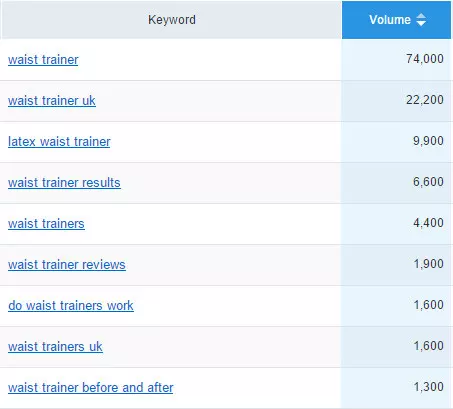
Task: Open 'waist trainer before and after' link
Action: click(91, 388)
